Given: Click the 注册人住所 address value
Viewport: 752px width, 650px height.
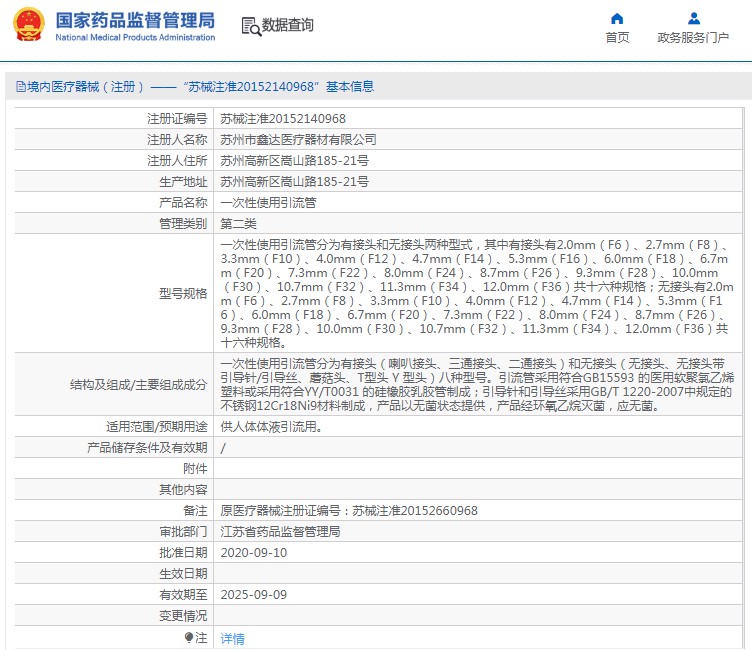Looking at the screenshot, I should [294, 161].
